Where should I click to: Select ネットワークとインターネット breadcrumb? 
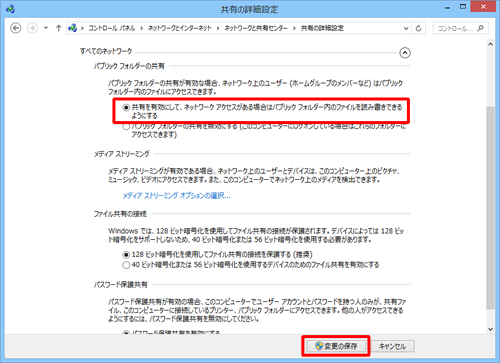pyautogui.click(x=180, y=28)
